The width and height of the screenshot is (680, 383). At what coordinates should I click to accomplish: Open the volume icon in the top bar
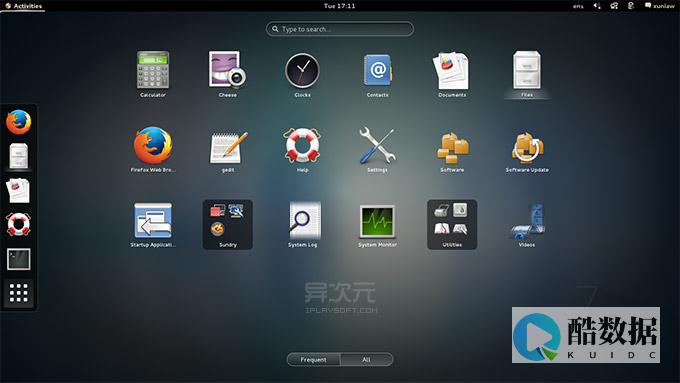click(x=597, y=6)
